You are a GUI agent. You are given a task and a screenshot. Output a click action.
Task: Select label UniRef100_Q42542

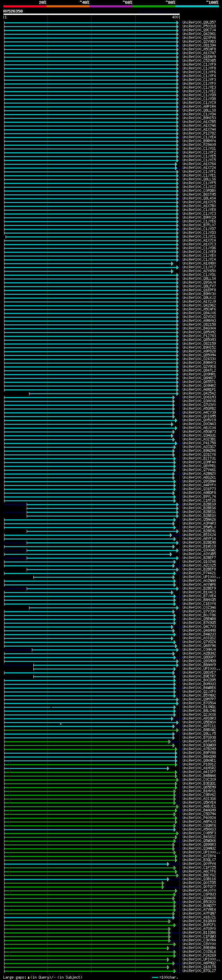click(x=199, y=394)
